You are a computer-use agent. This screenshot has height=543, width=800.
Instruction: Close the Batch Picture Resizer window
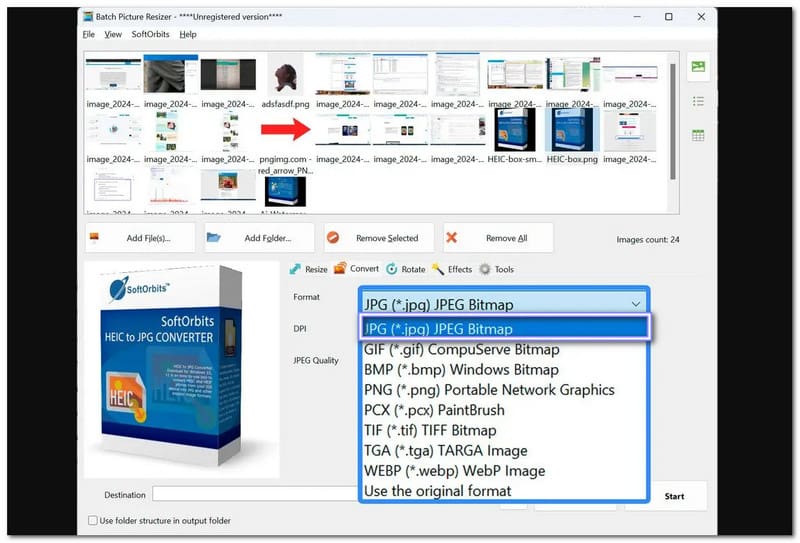click(x=702, y=16)
